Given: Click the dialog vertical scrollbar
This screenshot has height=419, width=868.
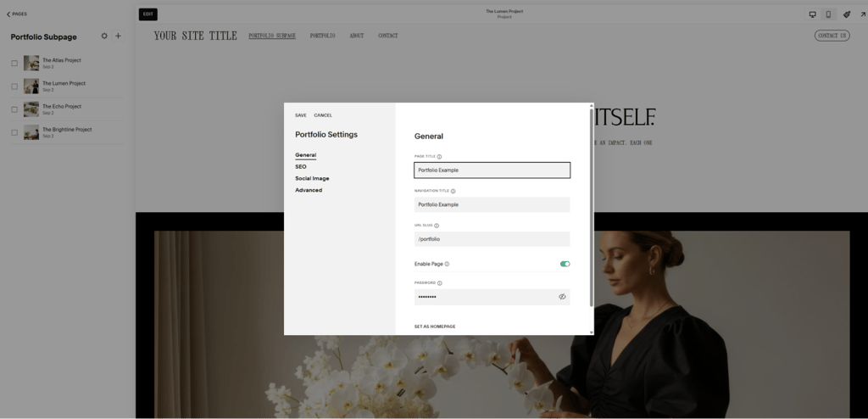Looking at the screenshot, I should (x=591, y=208).
